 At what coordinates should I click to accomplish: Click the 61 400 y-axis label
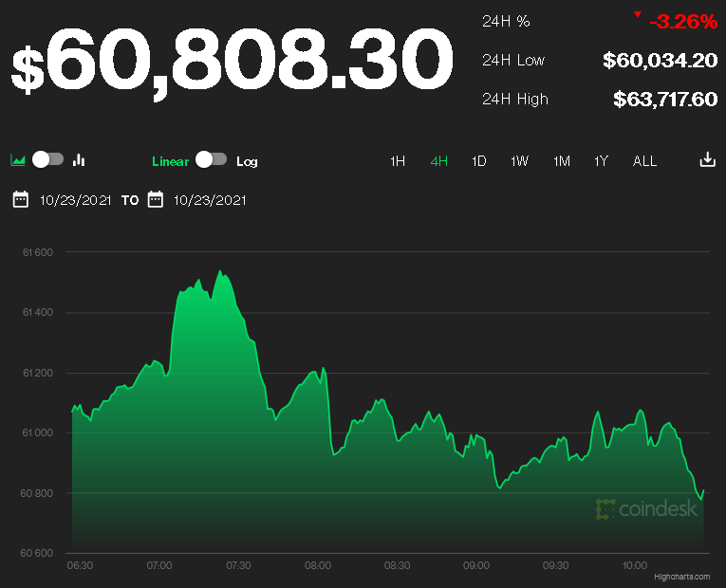(38, 313)
